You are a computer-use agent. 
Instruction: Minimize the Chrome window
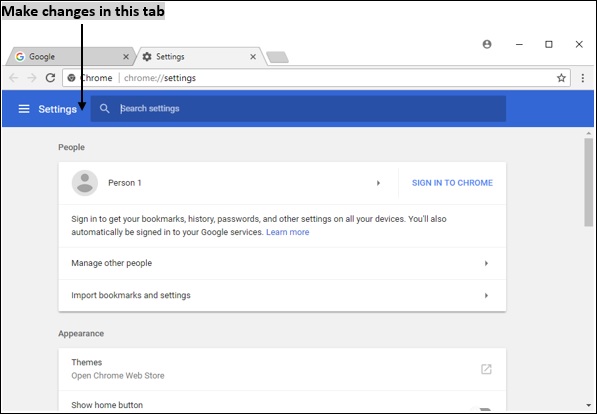[x=519, y=45]
